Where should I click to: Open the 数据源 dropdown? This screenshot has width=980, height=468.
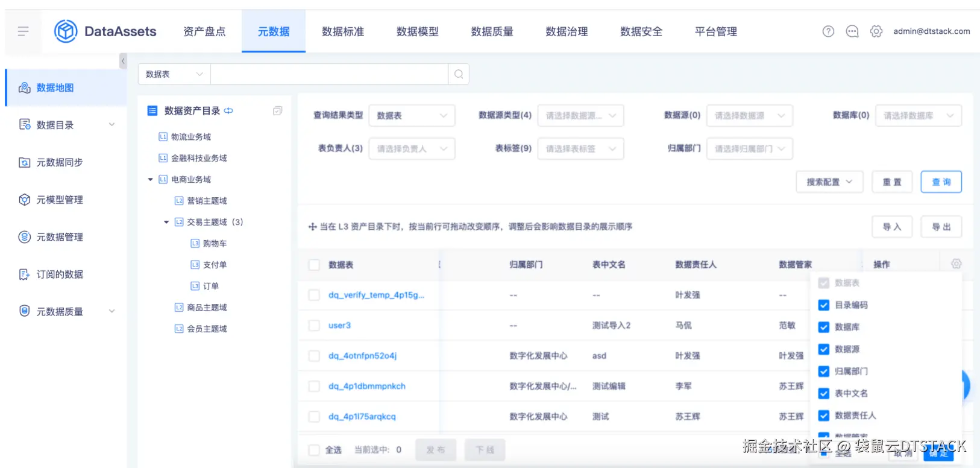click(749, 115)
